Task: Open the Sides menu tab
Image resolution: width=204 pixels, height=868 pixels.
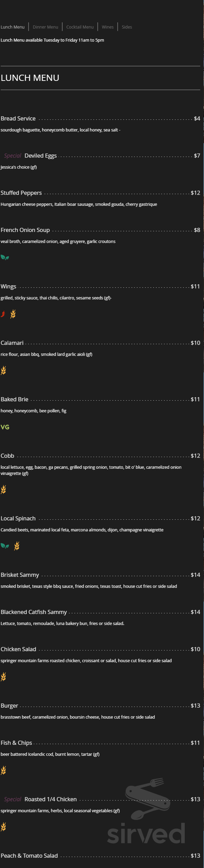Action: (x=127, y=27)
